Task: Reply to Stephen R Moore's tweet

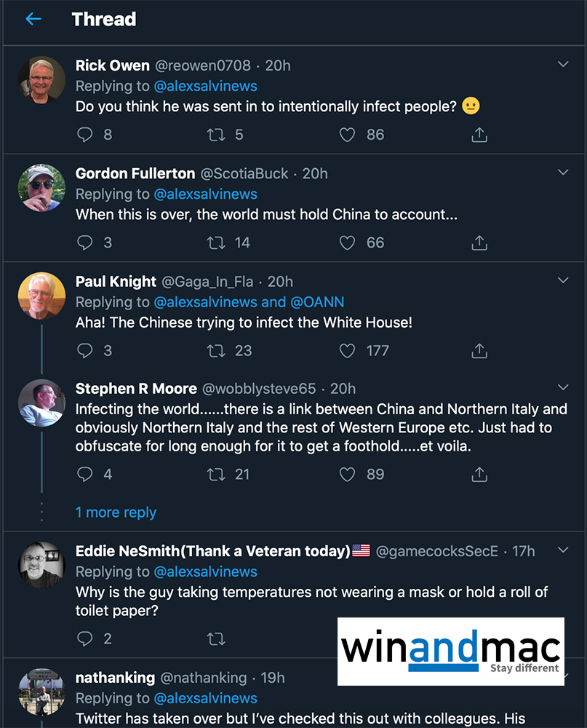Action: click(85, 475)
